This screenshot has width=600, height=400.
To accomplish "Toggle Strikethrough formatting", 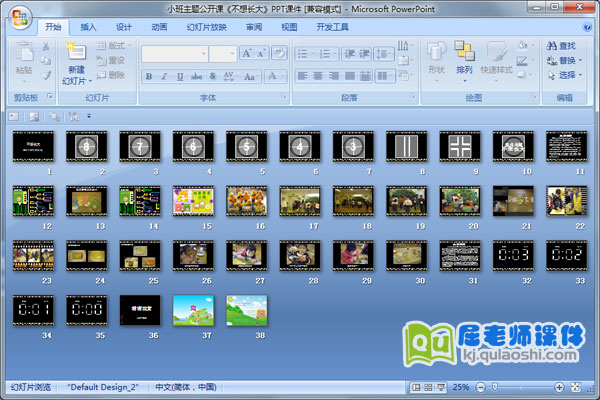I will pyautogui.click(x=196, y=77).
